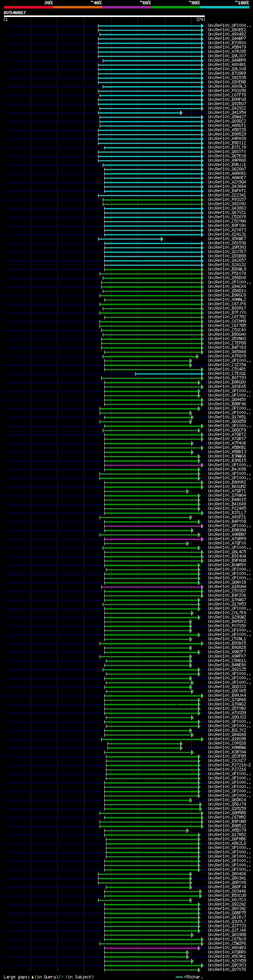Open hit UniRef100_Q43864
Image resolution: width=253 pixels, height=980 pixels.
(x=227, y=186)
